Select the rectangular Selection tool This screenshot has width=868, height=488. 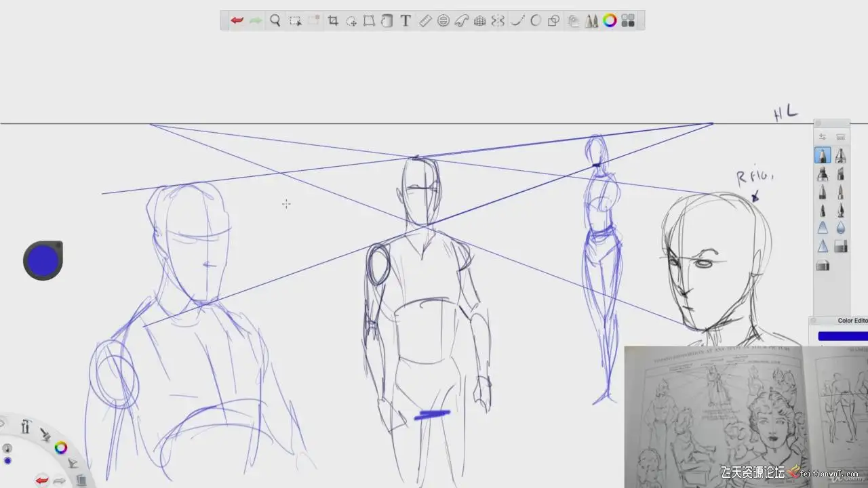coord(295,20)
